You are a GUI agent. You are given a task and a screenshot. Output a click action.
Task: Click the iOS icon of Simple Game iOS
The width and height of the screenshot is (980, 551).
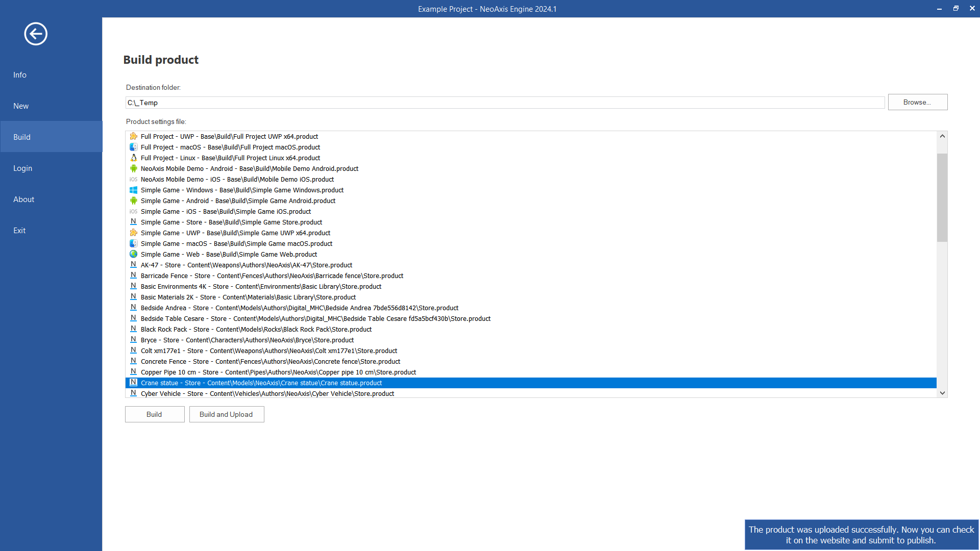[133, 211]
